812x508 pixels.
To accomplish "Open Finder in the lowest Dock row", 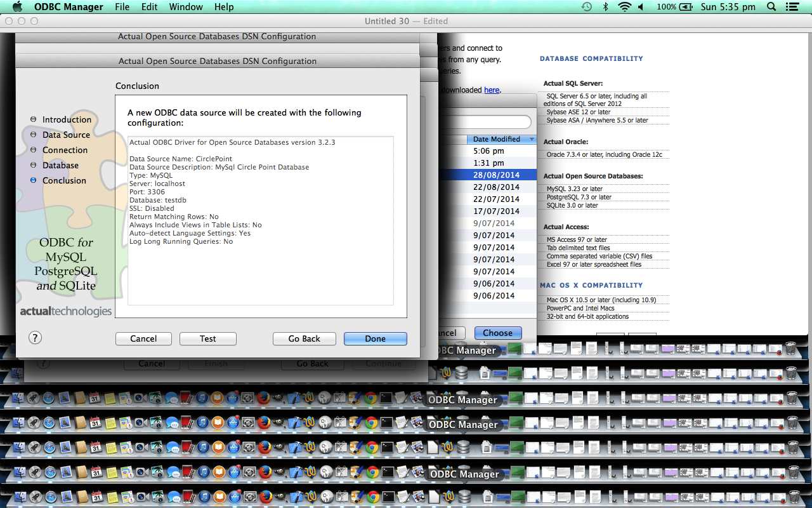I will pos(21,497).
